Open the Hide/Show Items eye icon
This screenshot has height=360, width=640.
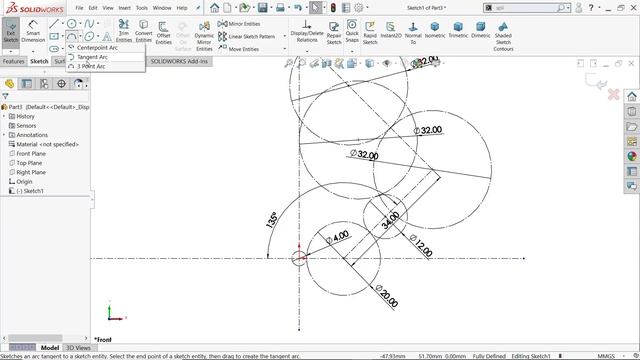[387, 63]
